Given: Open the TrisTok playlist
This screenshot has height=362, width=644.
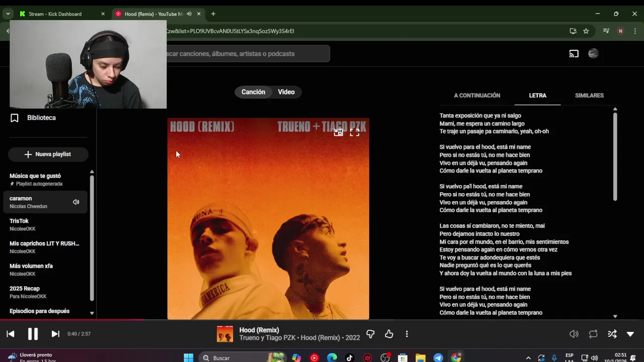Looking at the screenshot, I should tap(45, 225).
